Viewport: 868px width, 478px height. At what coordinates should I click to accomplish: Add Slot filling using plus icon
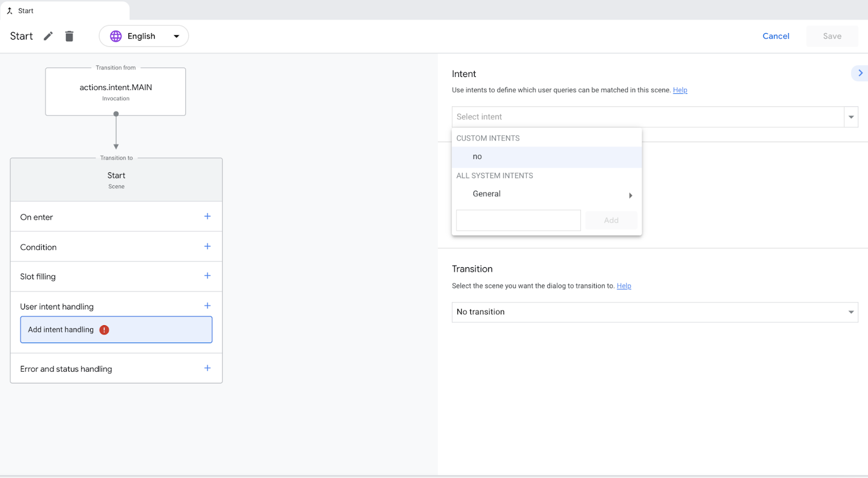point(207,276)
